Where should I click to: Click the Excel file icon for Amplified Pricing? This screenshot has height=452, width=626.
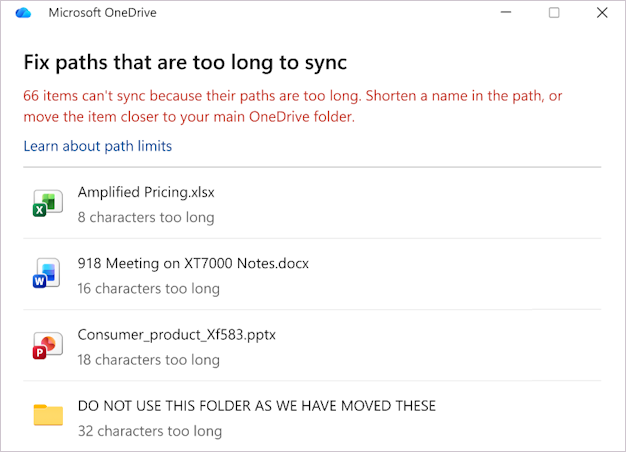[48, 203]
